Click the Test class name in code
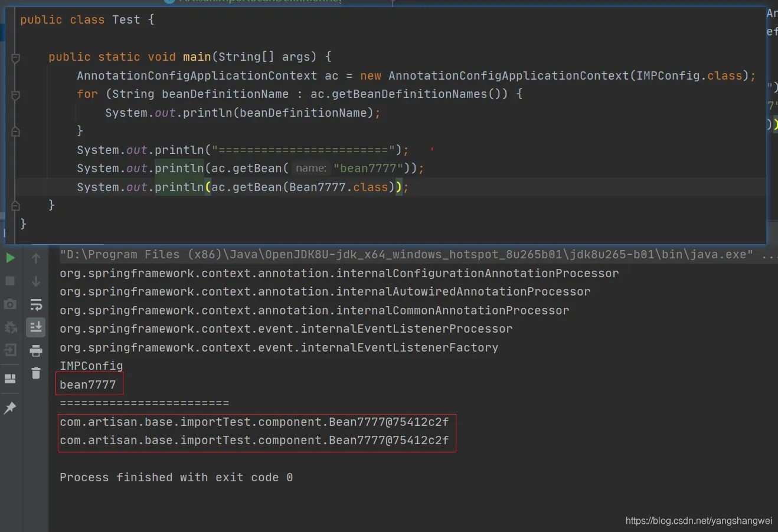Screen dimensions: 778x532 point(126,19)
